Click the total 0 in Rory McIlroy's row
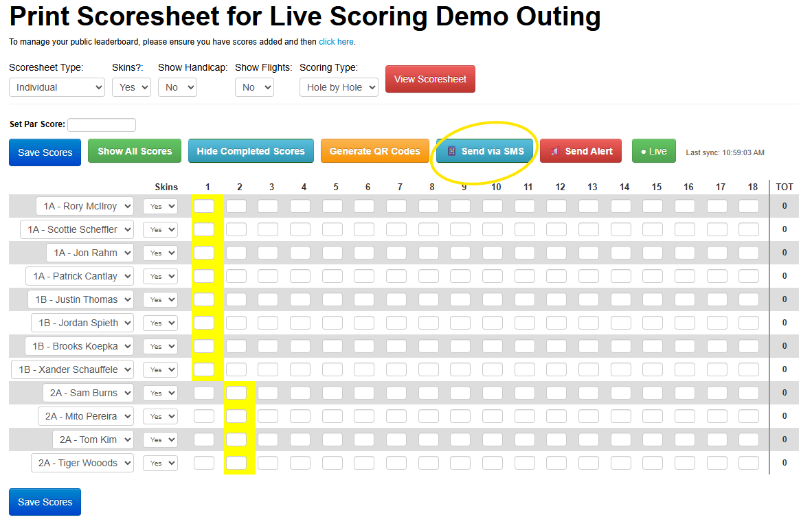The image size is (812, 526). click(x=785, y=206)
